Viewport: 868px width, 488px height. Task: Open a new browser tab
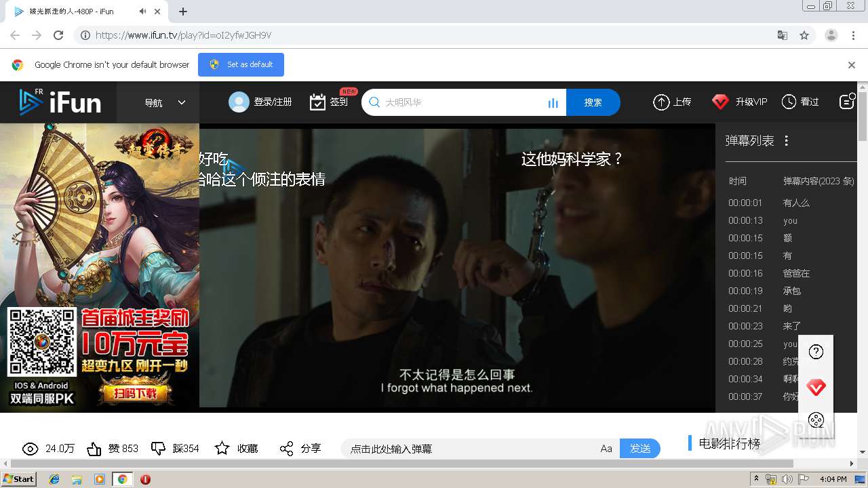[183, 12]
